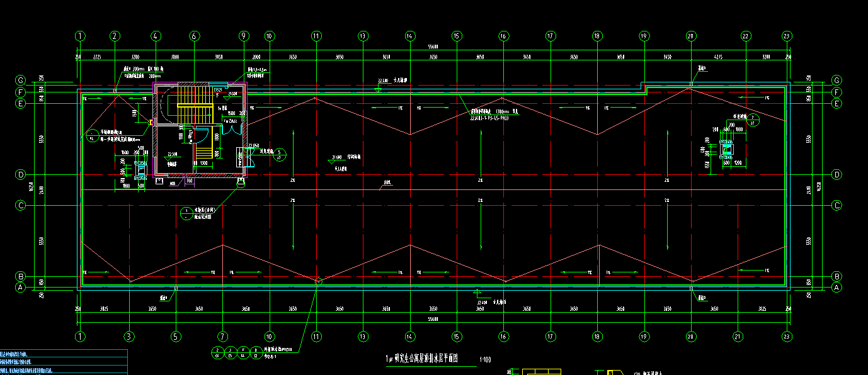Image resolution: width=868 pixels, height=375 pixels.
Task: Pick grid axis bubble 6
Action: pos(194,36)
